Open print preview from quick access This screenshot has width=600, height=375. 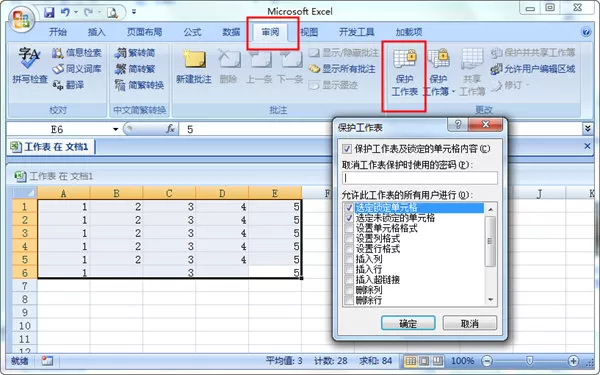click(x=112, y=13)
